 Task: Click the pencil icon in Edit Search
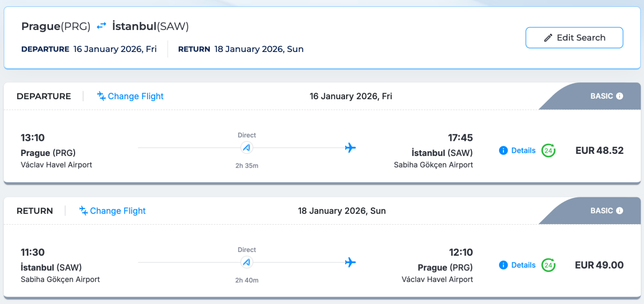(548, 38)
